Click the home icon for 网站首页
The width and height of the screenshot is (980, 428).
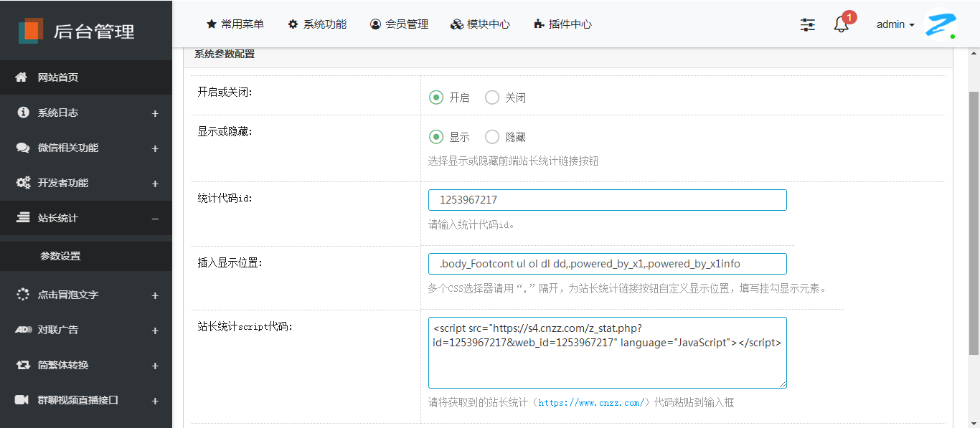click(22, 77)
